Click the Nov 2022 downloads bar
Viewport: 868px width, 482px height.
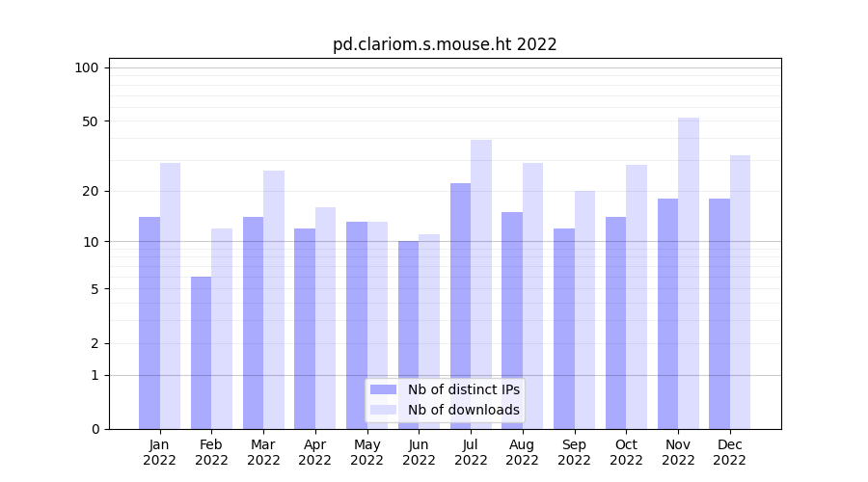689,273
